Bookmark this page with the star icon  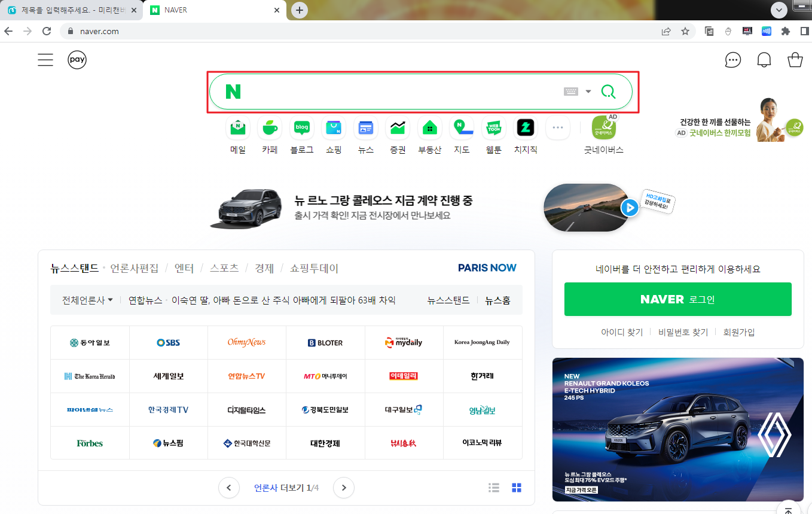(x=685, y=31)
